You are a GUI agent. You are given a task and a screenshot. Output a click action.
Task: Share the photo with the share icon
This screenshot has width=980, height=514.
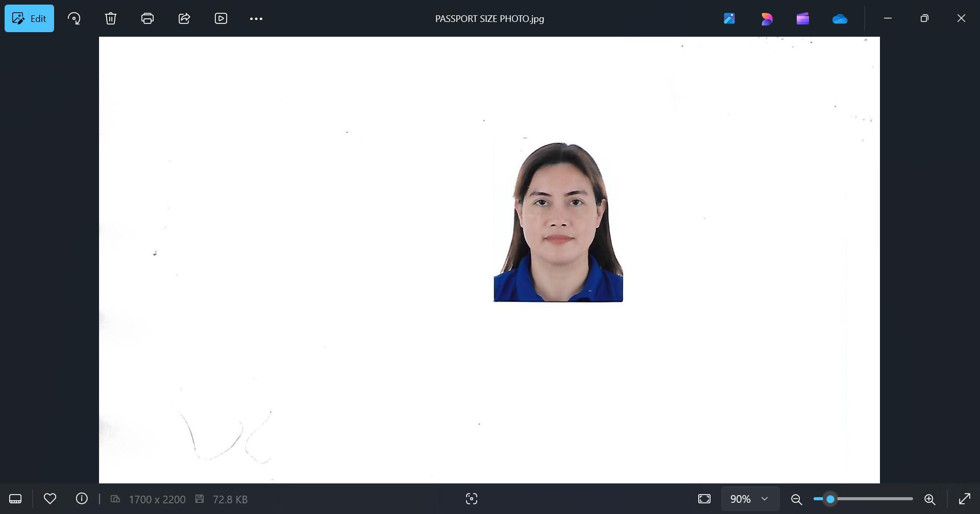(184, 18)
